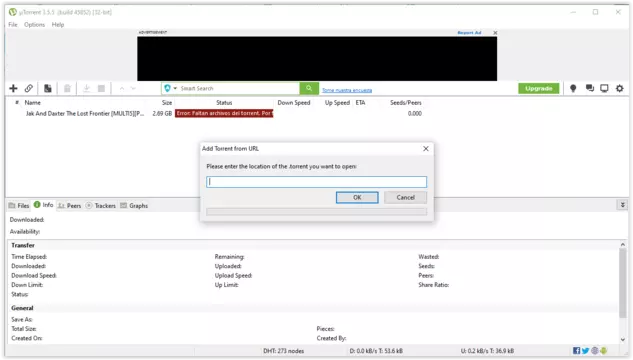Screen dimensions: 633x360
Task: Collapse the detail pane with the double chevron
Action: [623, 205]
